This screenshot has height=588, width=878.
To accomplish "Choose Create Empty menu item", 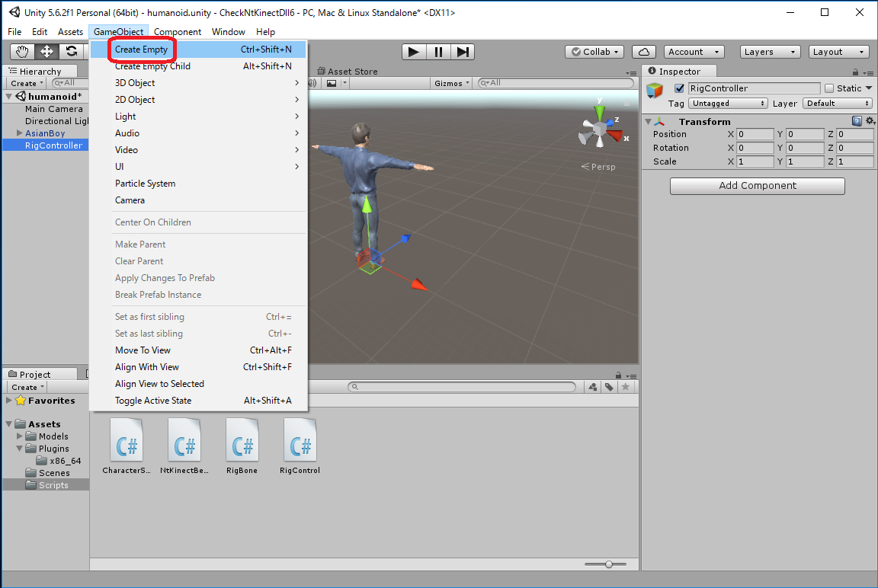I will tap(141, 50).
